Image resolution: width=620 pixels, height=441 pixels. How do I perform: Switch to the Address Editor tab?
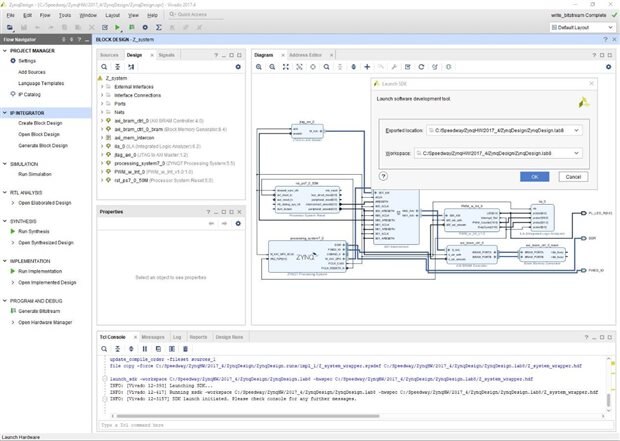(305, 54)
